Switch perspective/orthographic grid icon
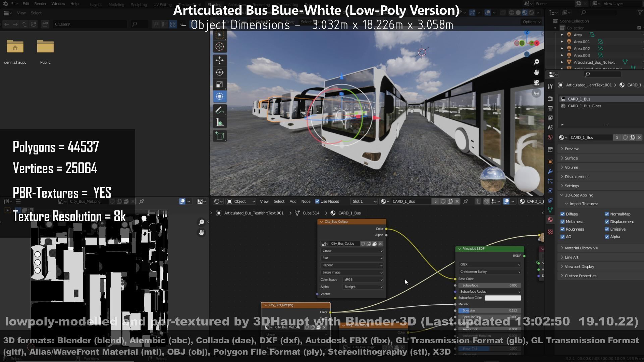Screen dimensions: 644x362 pyautogui.click(x=536, y=93)
